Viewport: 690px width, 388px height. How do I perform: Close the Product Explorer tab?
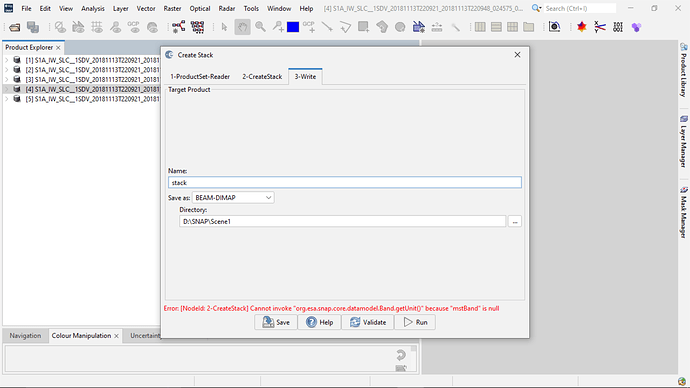[x=58, y=48]
